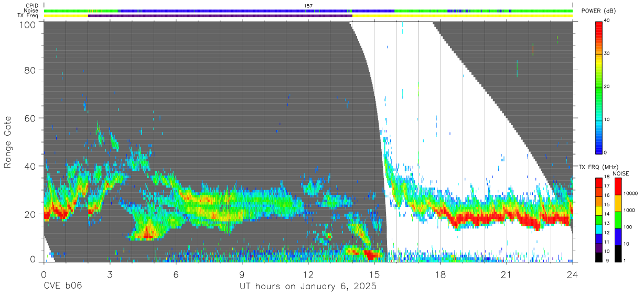Click the 13 tick on TX FRQ legend
Image resolution: width=644 pixels, height=297 pixels.
pyautogui.click(x=607, y=224)
